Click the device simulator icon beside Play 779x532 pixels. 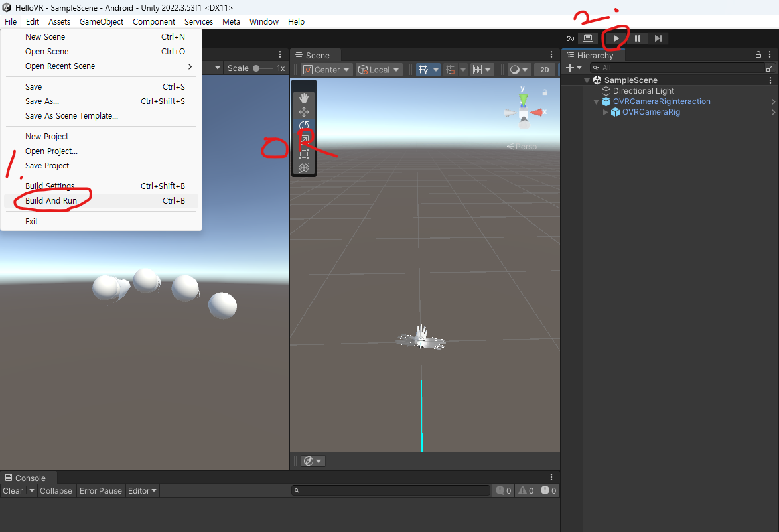click(x=588, y=38)
